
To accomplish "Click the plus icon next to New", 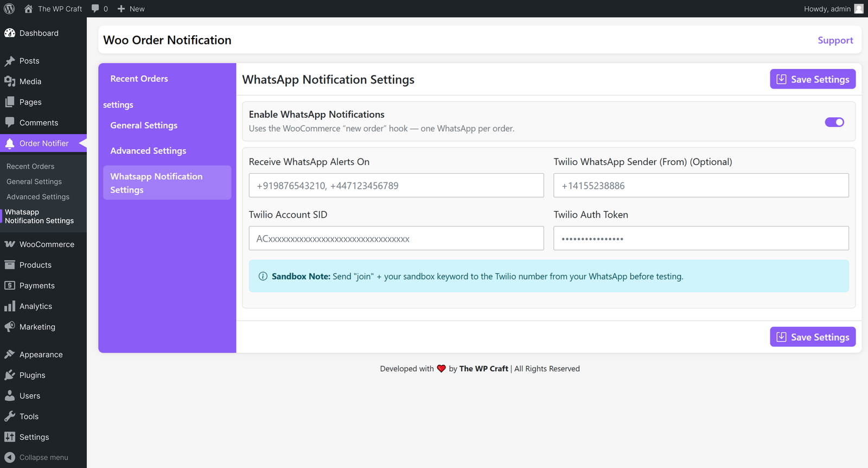I will pyautogui.click(x=122, y=9).
